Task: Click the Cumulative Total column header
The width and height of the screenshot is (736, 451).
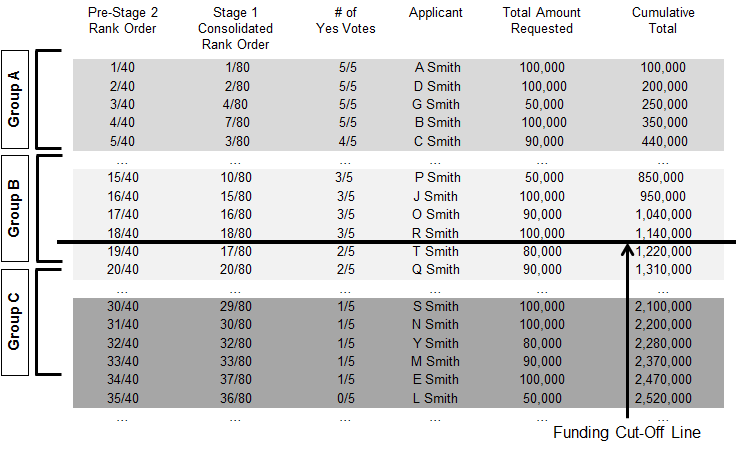Action: pyautogui.click(x=663, y=21)
